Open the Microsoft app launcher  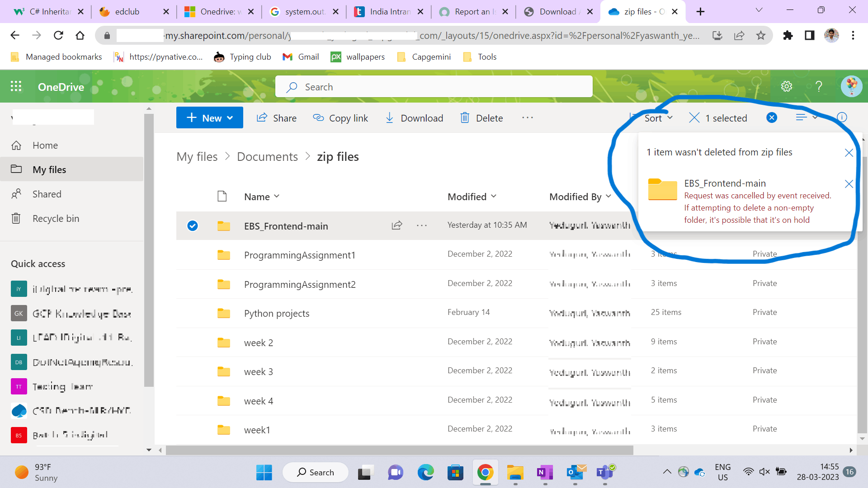pyautogui.click(x=16, y=86)
